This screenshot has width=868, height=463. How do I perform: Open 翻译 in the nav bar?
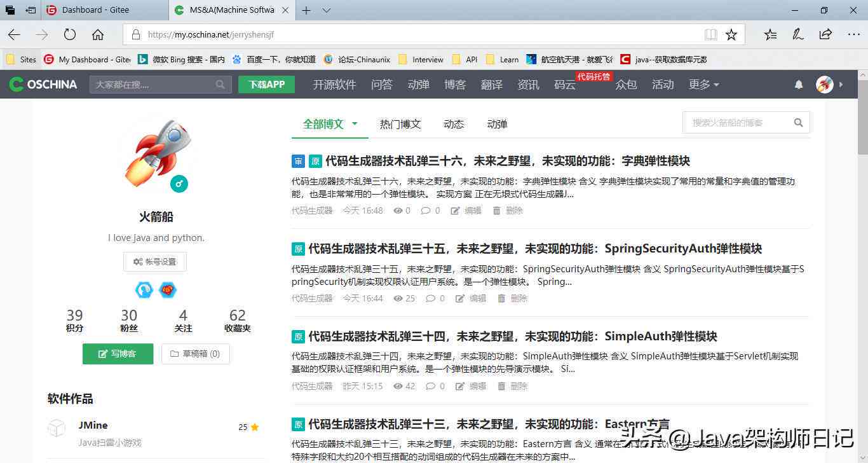[492, 85]
